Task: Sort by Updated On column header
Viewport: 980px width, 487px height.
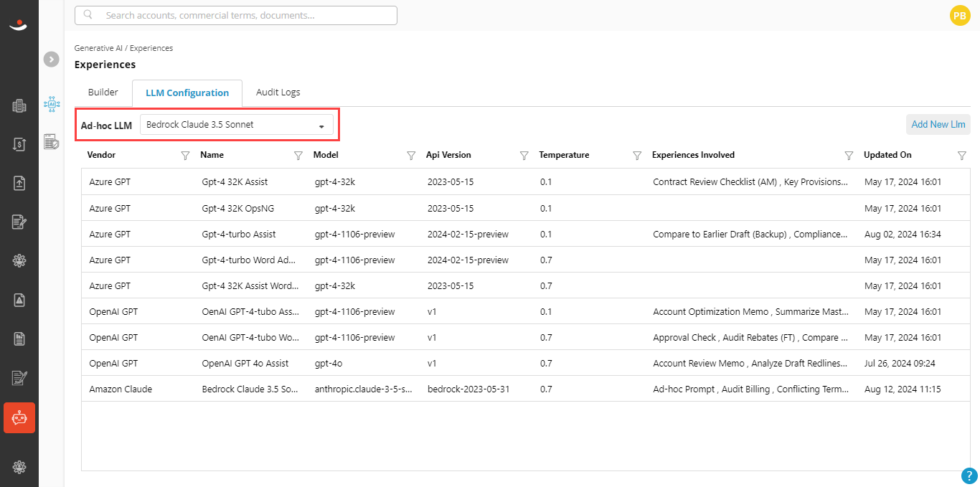Action: point(887,155)
